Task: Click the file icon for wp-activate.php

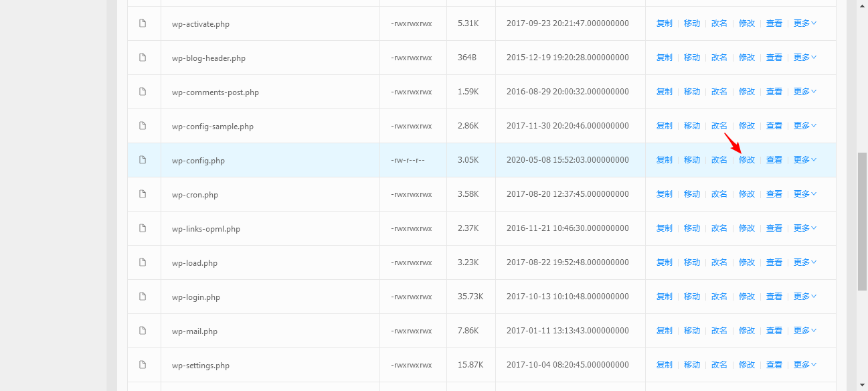Action: coord(143,23)
